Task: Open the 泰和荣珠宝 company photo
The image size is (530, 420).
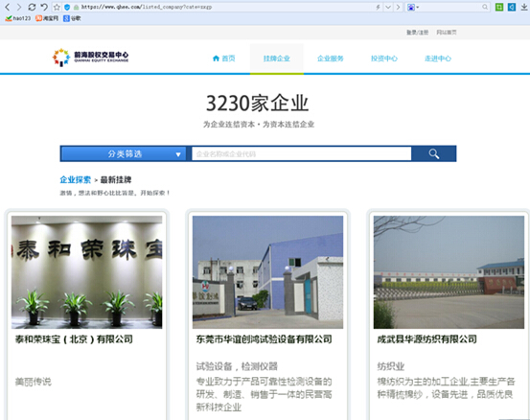Action: point(87,272)
